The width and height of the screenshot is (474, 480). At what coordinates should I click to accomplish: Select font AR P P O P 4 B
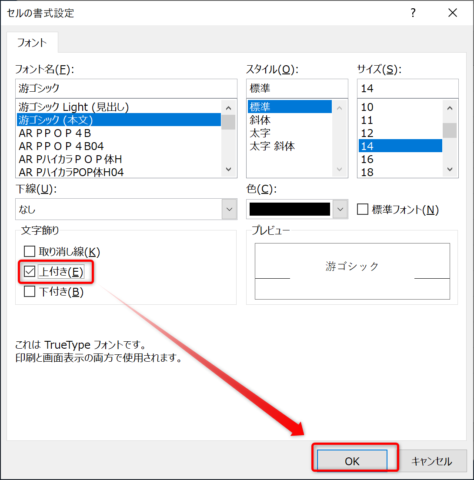point(119,133)
